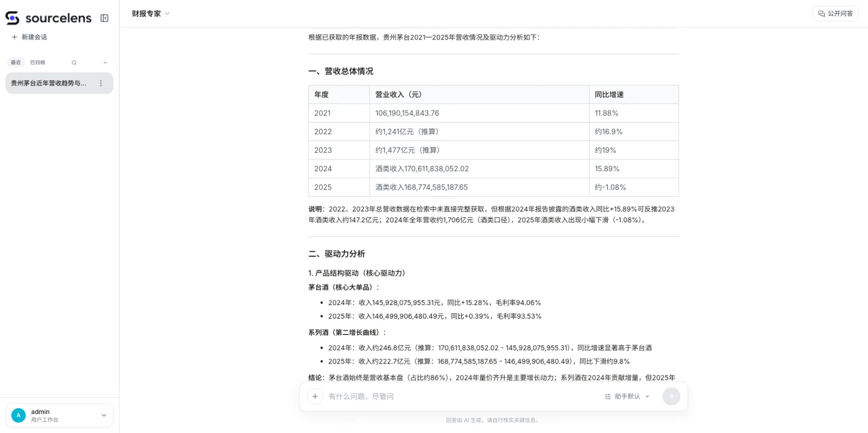Click the 二、驱动力分析 heading
Viewport: 868px width, 433px height.
tap(337, 254)
